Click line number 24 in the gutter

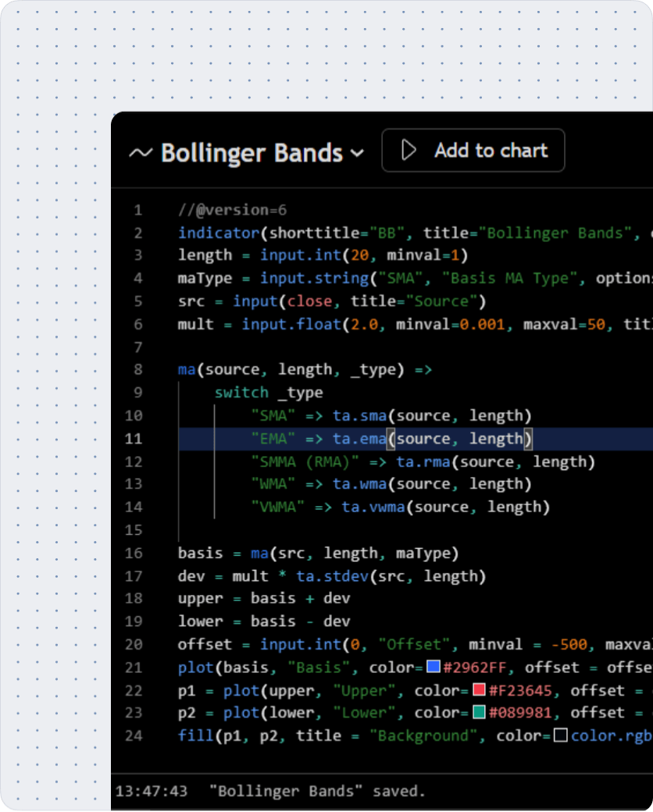[x=134, y=735]
